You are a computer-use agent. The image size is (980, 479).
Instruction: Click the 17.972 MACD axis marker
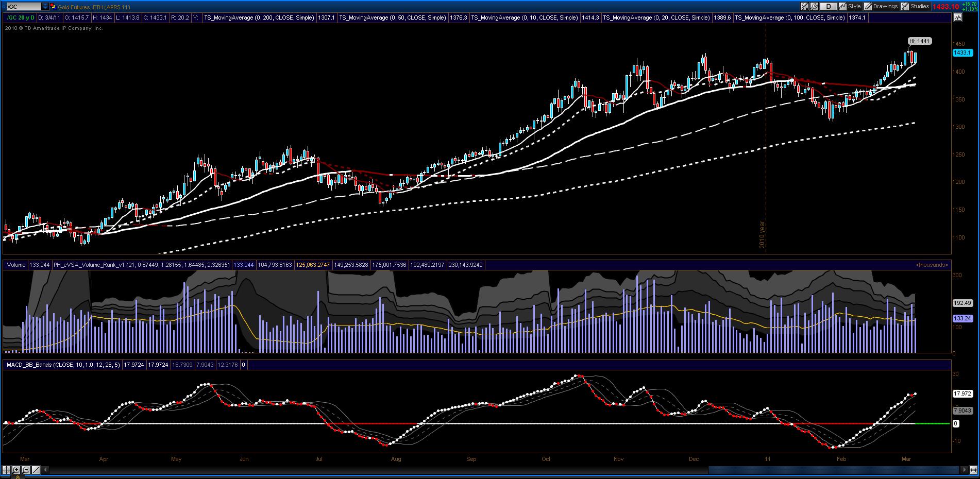(x=962, y=394)
